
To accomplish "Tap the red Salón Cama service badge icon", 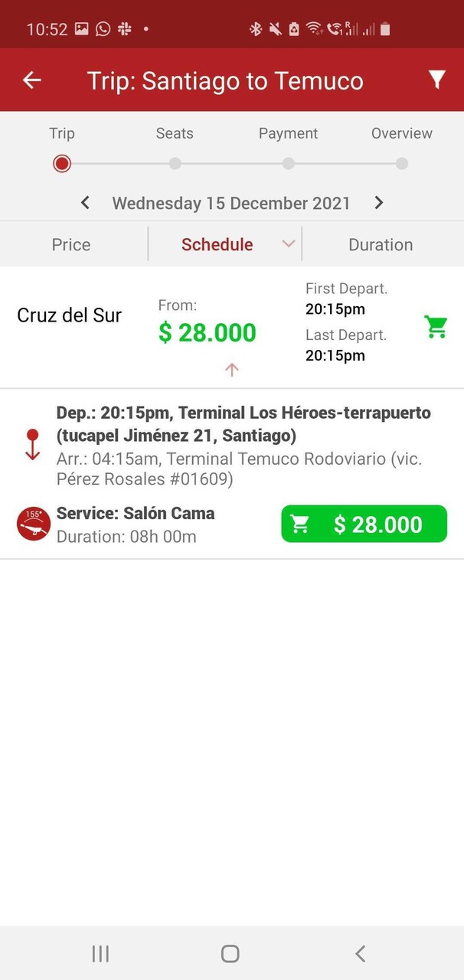I will pos(32,524).
